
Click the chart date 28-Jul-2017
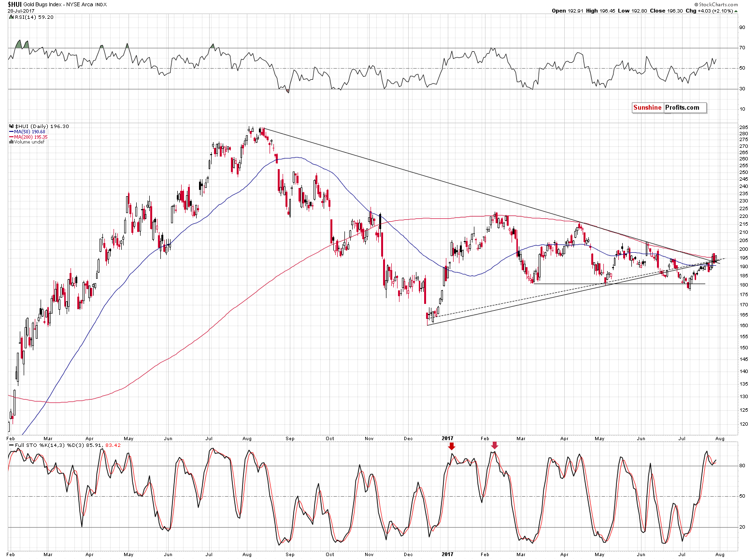pyautogui.click(x=20, y=11)
